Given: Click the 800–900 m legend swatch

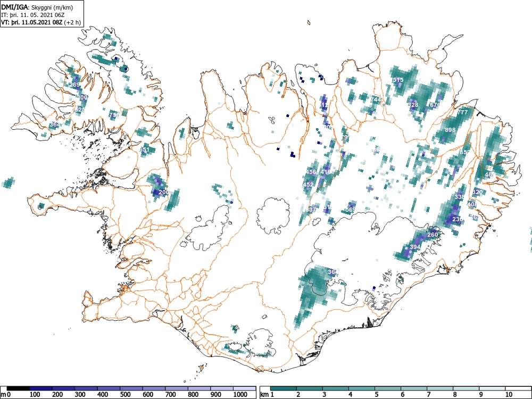Looking at the screenshot, I should [x=199, y=388].
